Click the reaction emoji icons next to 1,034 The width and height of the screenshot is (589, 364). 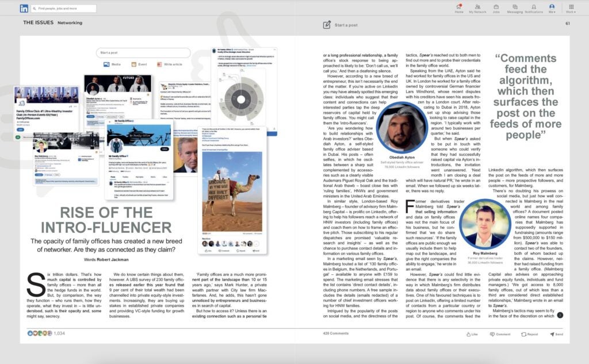click(40, 333)
